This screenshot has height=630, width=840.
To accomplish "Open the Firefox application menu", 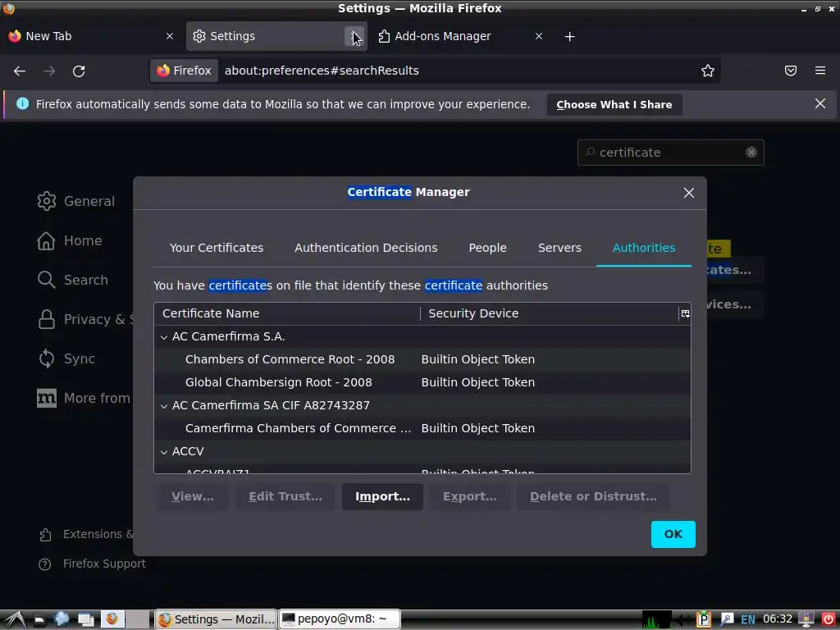I will pyautogui.click(x=819, y=71).
